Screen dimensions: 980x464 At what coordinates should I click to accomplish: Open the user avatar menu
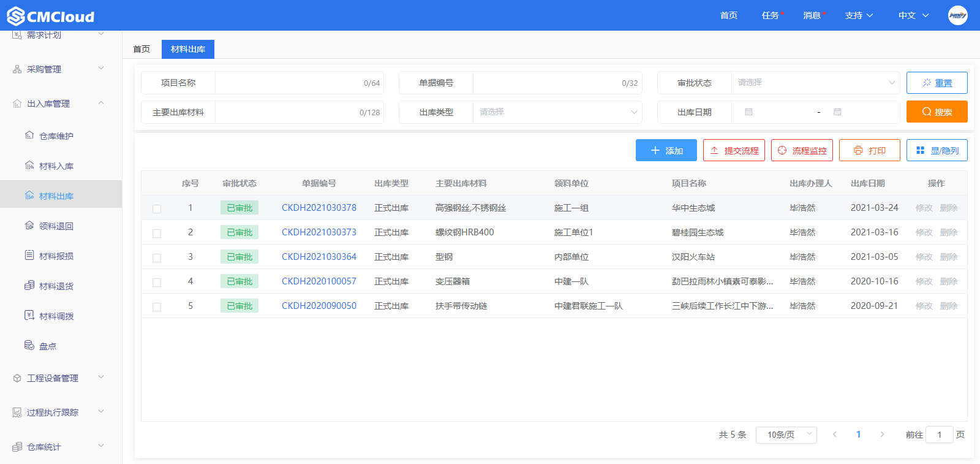[958, 15]
